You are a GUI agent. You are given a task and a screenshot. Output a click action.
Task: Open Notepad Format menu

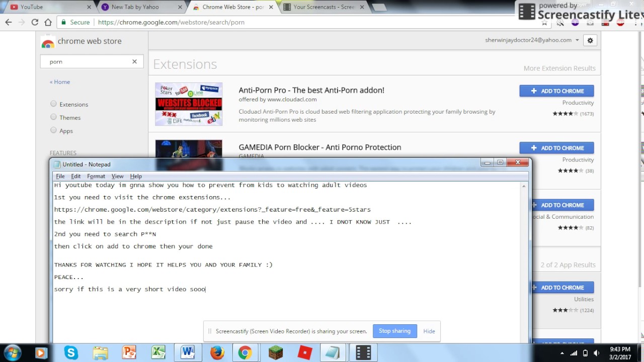[96, 176]
